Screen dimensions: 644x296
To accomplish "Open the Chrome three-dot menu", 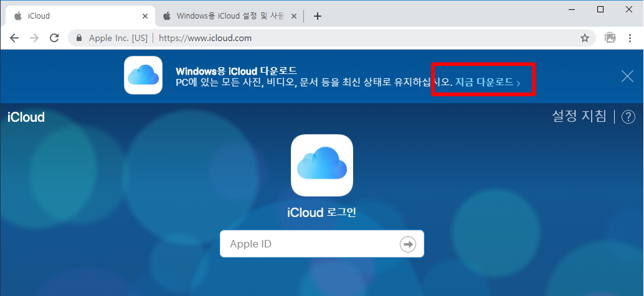I will pos(630,38).
